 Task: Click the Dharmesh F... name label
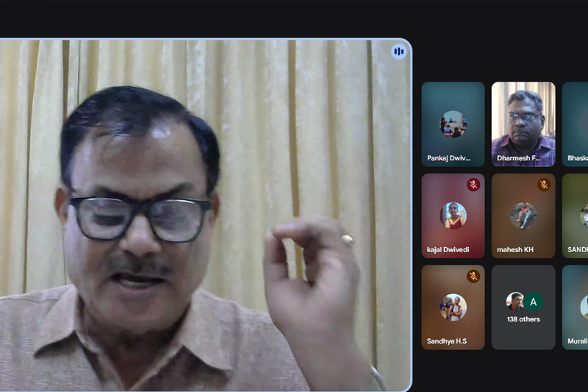click(x=518, y=158)
